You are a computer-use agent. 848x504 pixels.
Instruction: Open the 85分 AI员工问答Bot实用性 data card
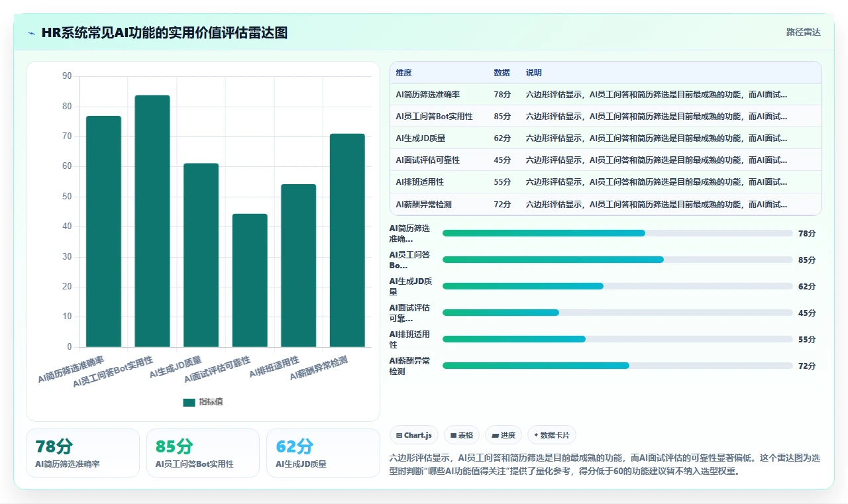point(203,453)
